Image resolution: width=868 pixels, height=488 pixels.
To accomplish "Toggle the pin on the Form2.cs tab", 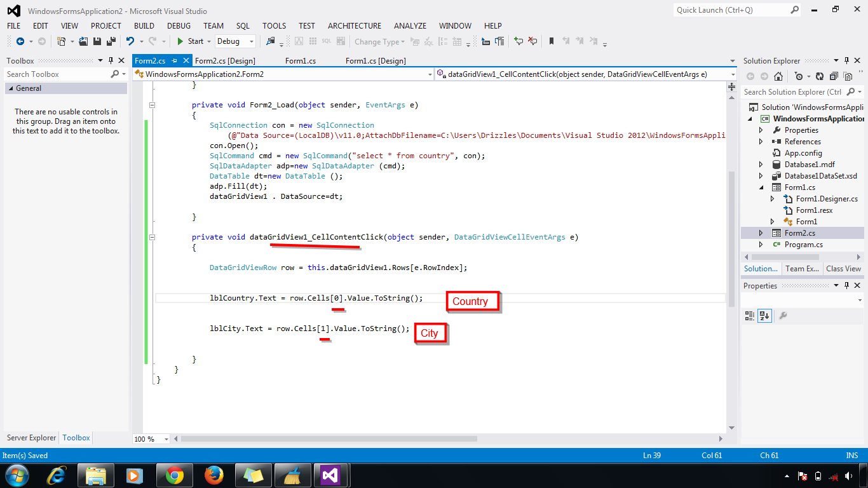I will pyautogui.click(x=174, y=61).
